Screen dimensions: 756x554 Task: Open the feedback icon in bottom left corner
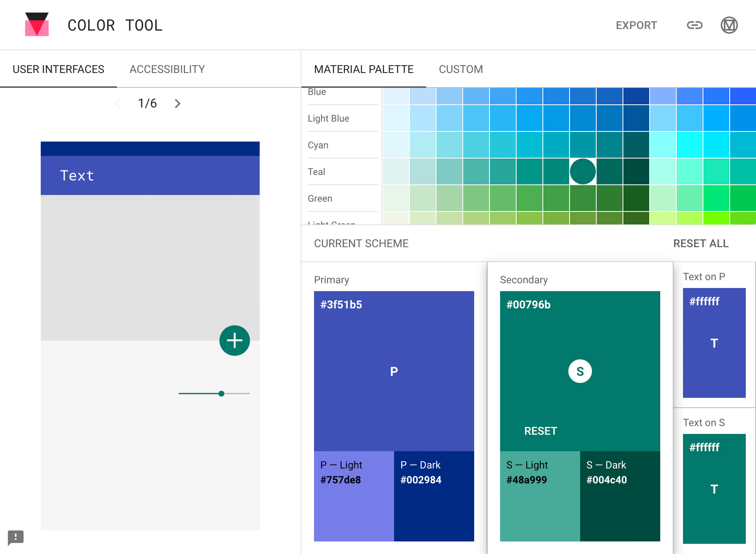pyautogui.click(x=15, y=538)
